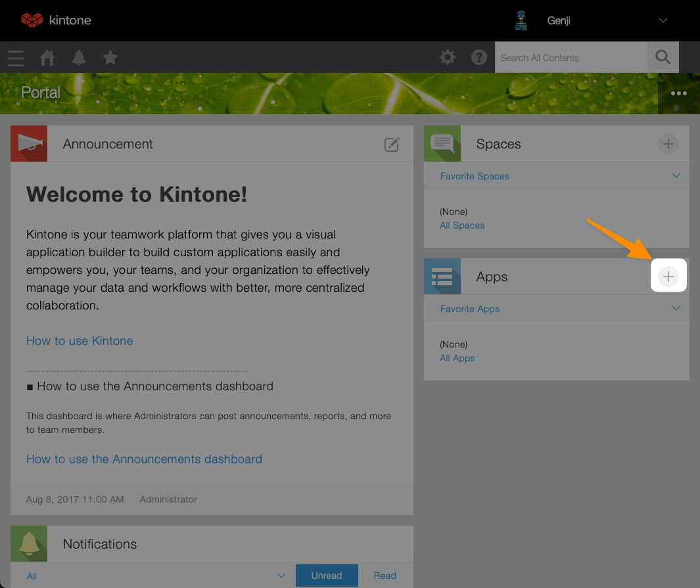Viewport: 700px width, 588px height.
Task: Open the settings gear icon
Action: click(x=448, y=57)
